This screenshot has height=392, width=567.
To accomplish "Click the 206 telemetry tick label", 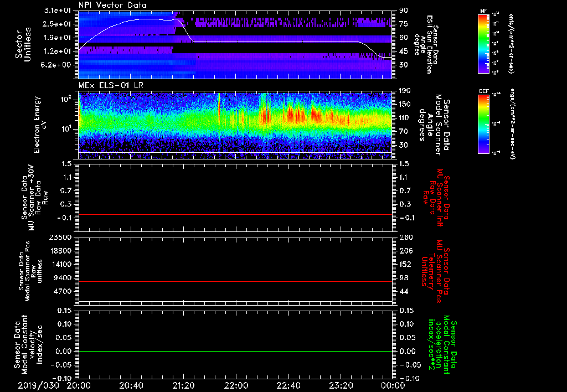I will point(406,251).
